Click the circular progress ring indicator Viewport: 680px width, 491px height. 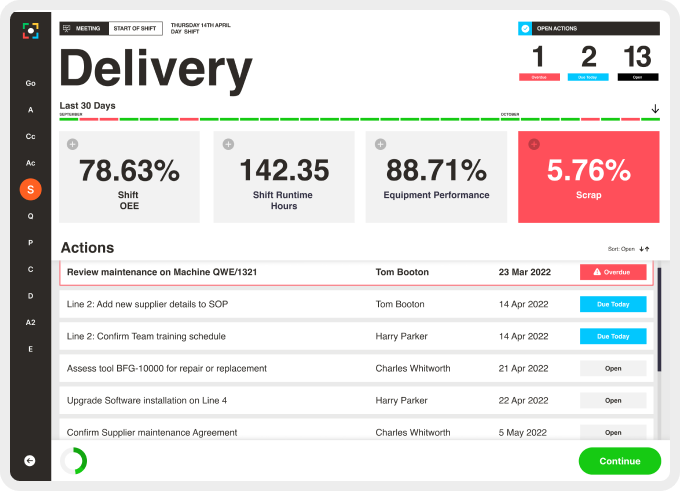tap(74, 461)
